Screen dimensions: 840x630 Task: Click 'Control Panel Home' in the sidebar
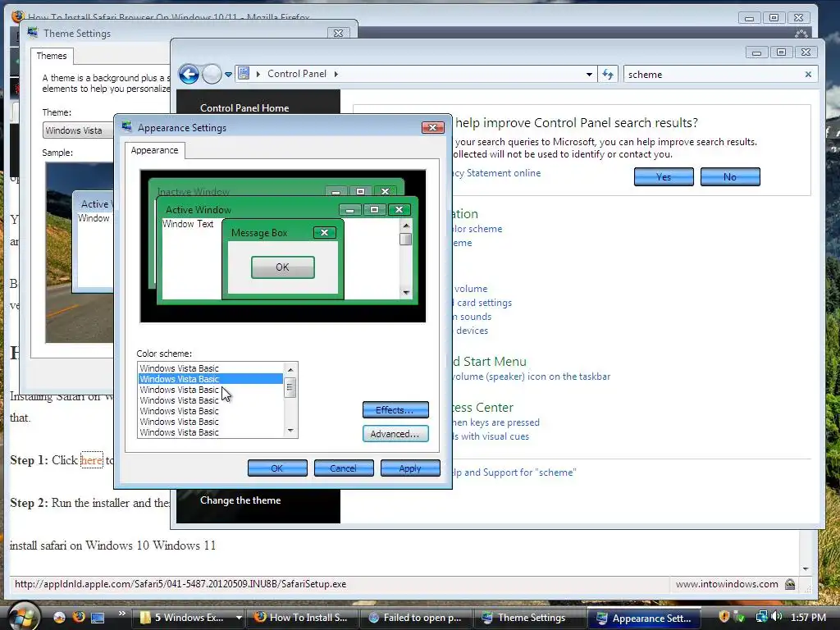point(244,107)
